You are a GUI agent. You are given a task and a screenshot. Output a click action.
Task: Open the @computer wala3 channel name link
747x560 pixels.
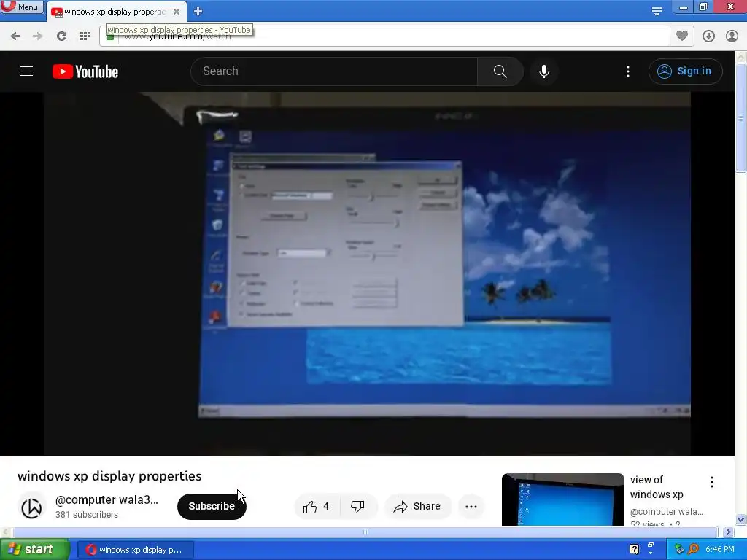point(107,500)
